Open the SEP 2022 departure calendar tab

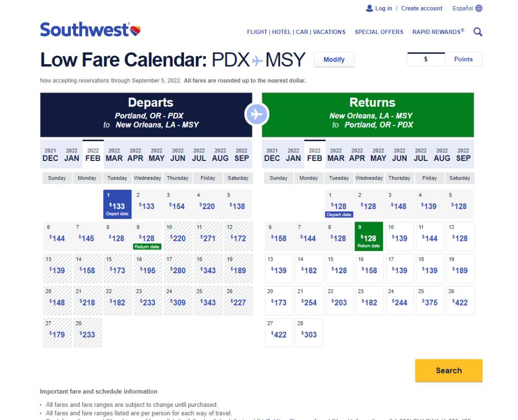tap(241, 154)
